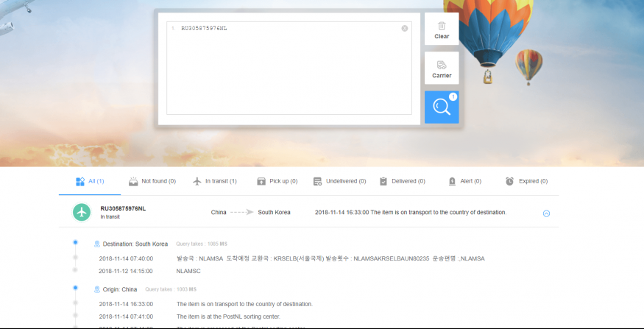The image size is (644, 329).
Task: Click tracking number RU305875976NL in results
Action: (123, 208)
